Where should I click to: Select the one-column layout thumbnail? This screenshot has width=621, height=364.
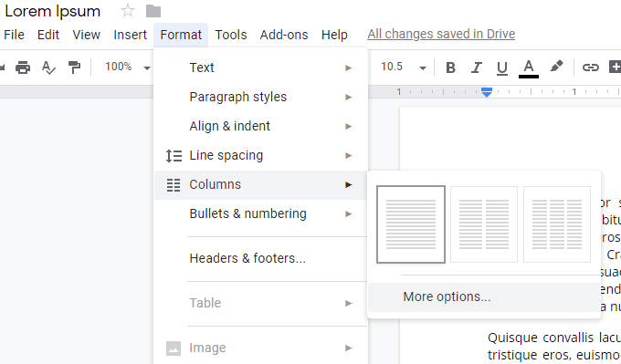pyautogui.click(x=411, y=224)
